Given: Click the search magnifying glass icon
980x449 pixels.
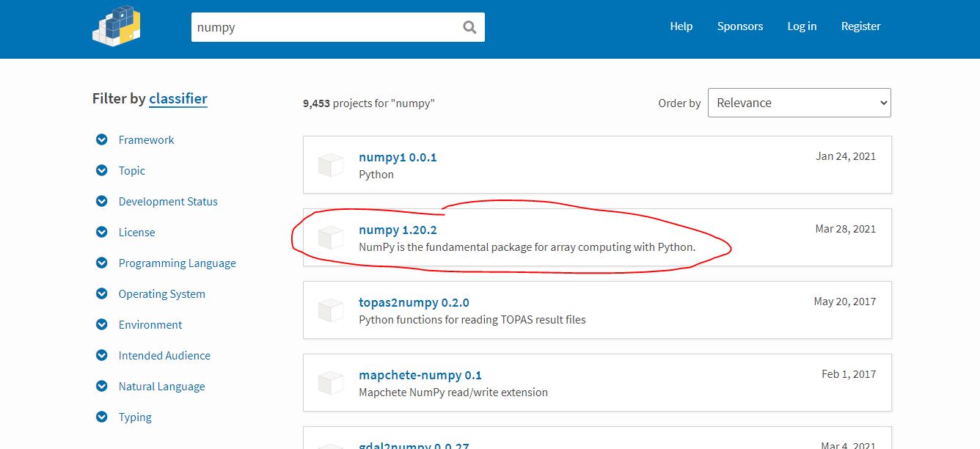Looking at the screenshot, I should click(x=469, y=27).
